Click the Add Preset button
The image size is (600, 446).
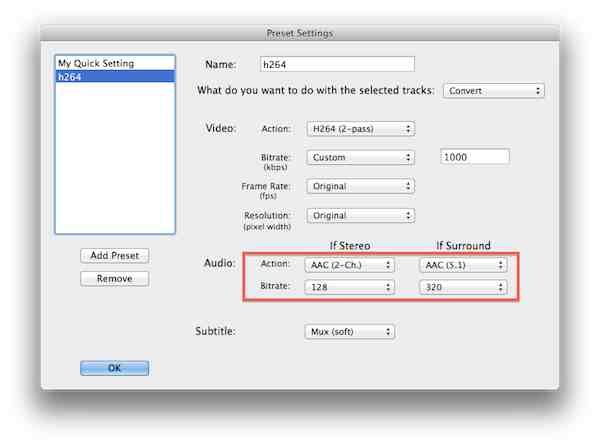pyautogui.click(x=115, y=256)
